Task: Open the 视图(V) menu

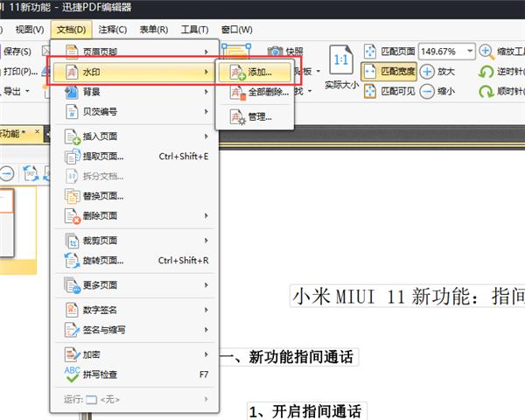Action: tap(30, 30)
